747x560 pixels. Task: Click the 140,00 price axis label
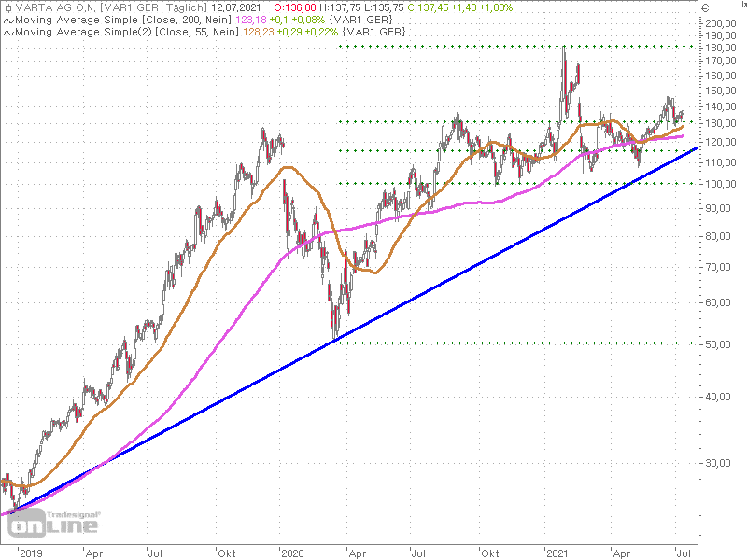tap(720, 106)
